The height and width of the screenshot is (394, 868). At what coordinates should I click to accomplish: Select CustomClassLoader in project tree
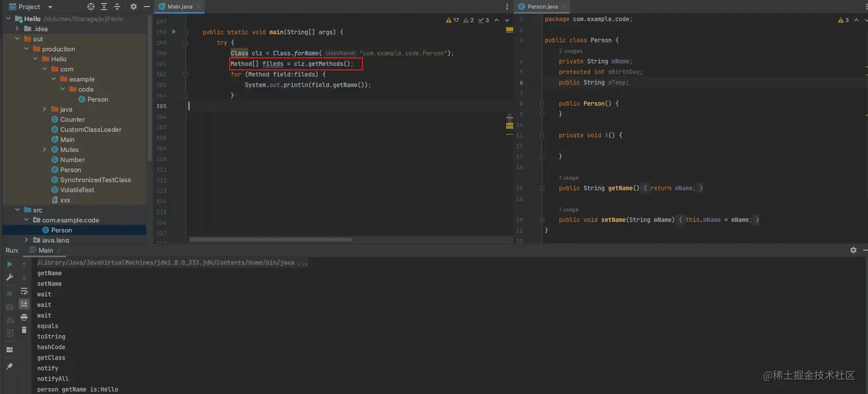(91, 129)
